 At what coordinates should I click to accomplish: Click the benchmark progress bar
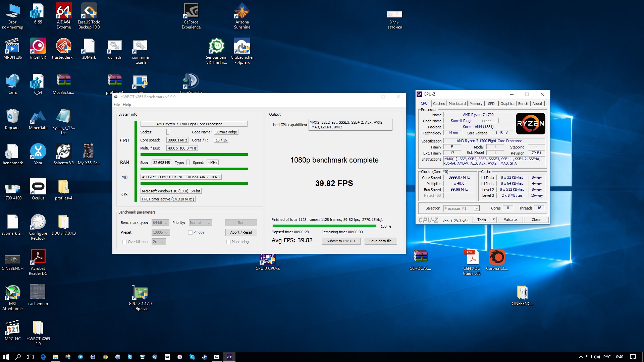pos(324,226)
